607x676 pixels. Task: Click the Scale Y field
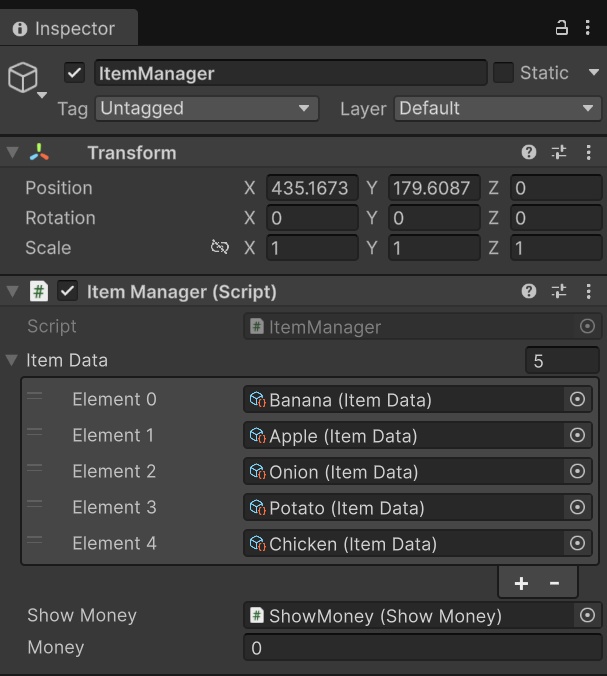[434, 248]
